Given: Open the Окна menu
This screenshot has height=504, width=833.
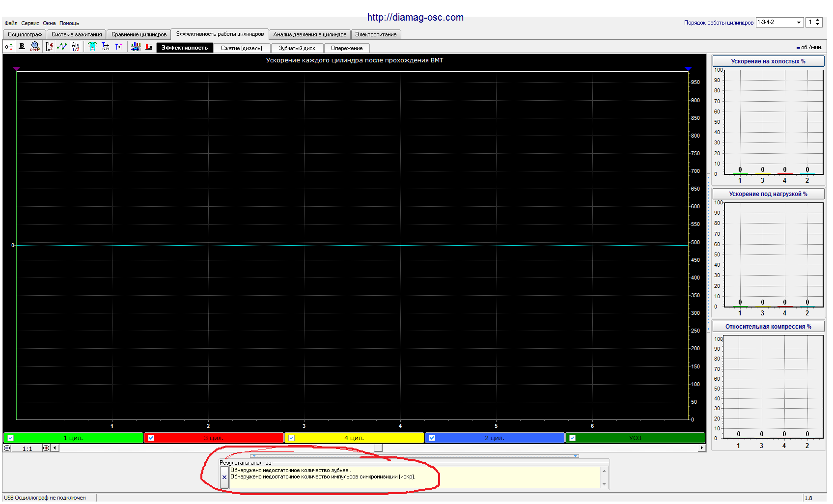Looking at the screenshot, I should (x=49, y=23).
